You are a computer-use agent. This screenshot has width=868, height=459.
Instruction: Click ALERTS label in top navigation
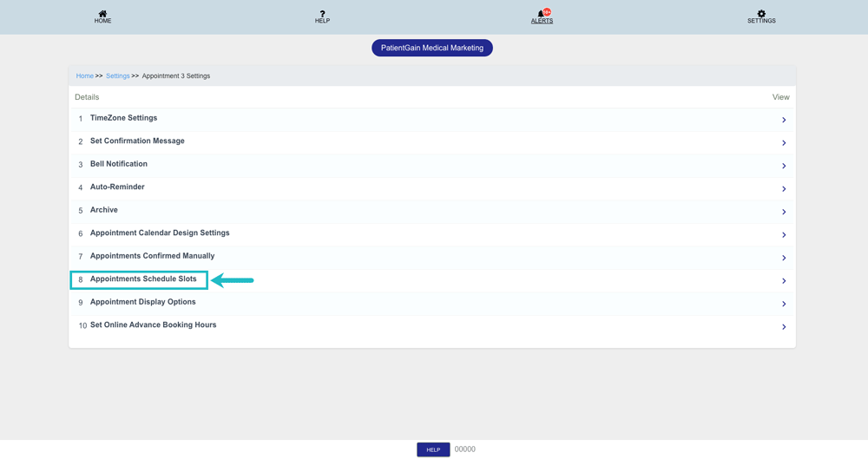(542, 21)
